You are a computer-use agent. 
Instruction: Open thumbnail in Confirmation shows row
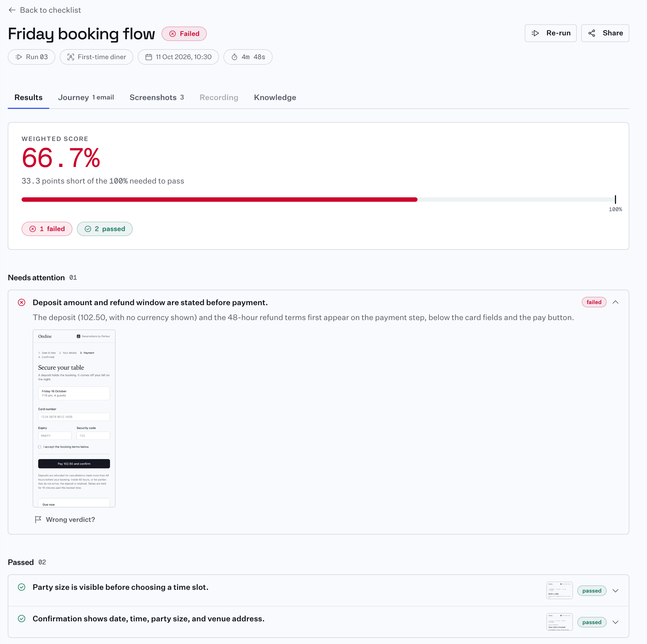click(x=560, y=622)
